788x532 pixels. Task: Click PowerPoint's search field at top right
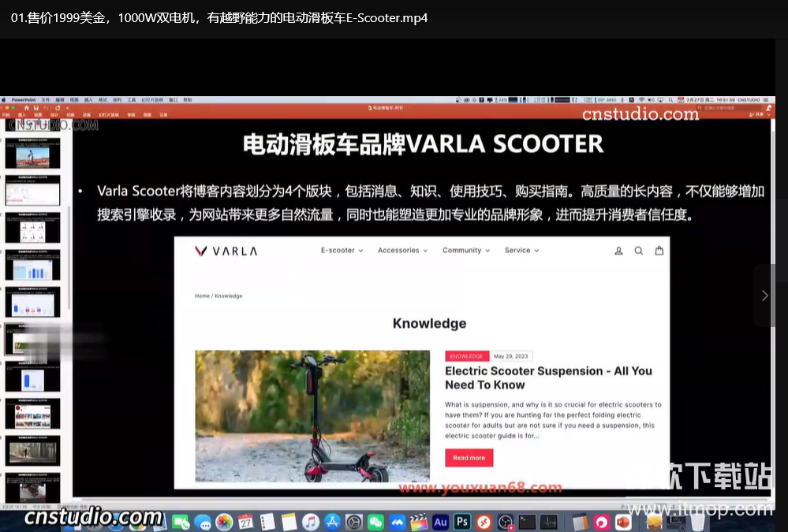[730, 107]
